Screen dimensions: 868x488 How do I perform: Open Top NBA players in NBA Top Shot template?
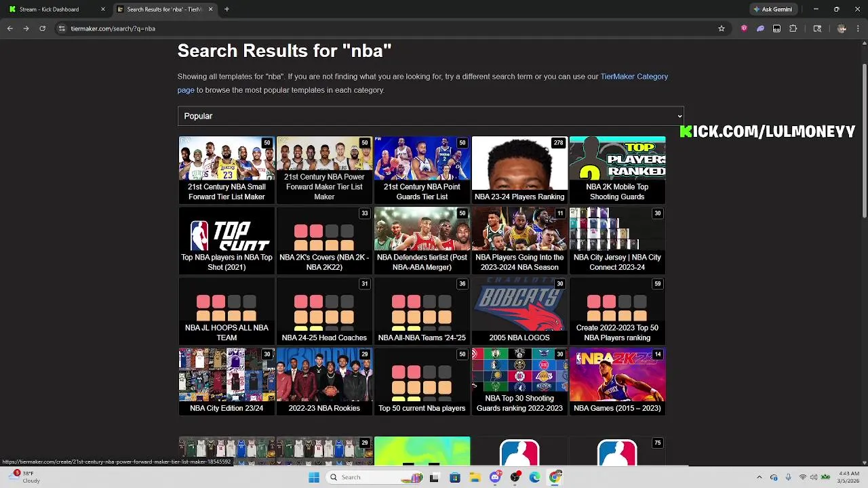point(226,240)
